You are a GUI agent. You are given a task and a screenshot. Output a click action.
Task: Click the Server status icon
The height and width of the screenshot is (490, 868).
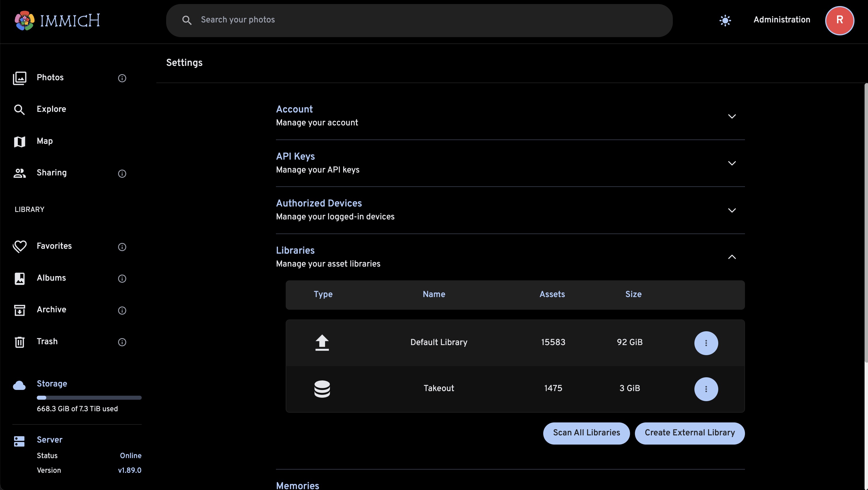(x=19, y=441)
